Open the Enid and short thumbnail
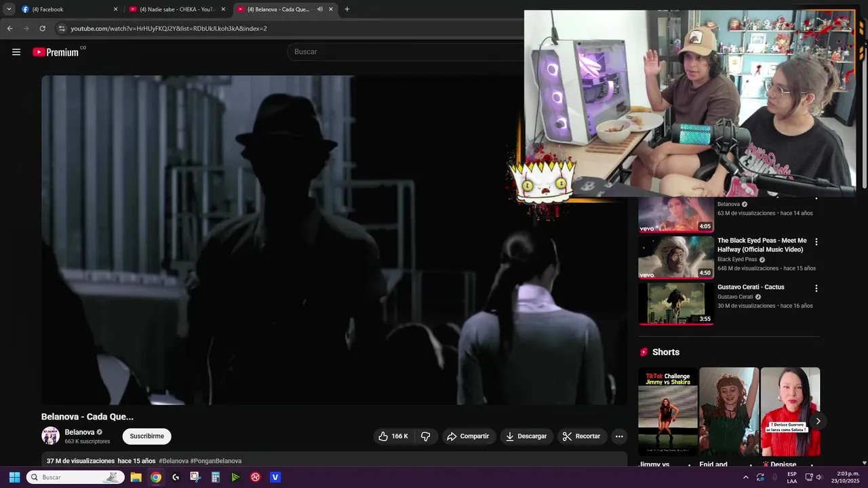 [729, 411]
